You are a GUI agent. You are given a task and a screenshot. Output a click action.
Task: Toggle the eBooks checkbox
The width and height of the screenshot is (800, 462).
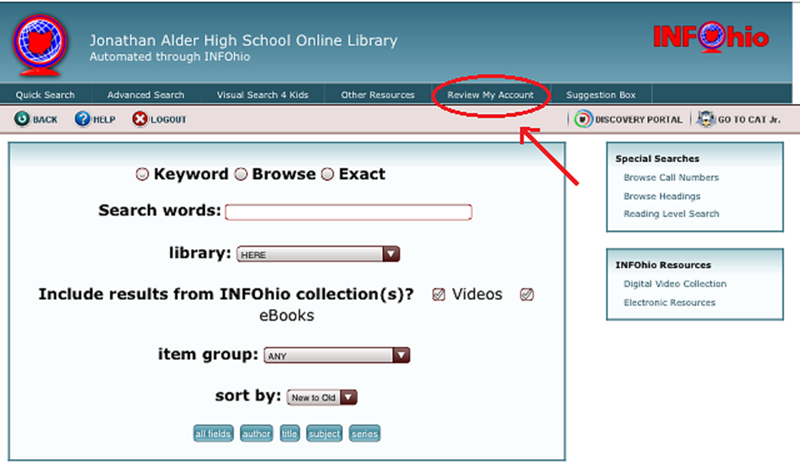pos(527,294)
